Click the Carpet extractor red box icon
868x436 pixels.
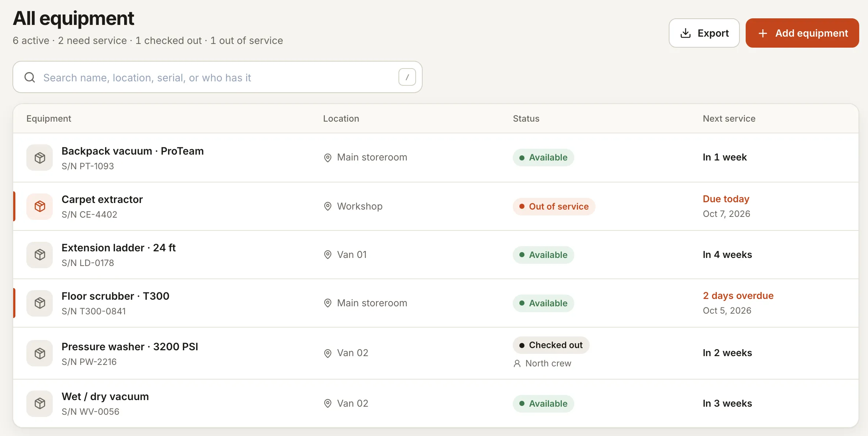click(40, 206)
